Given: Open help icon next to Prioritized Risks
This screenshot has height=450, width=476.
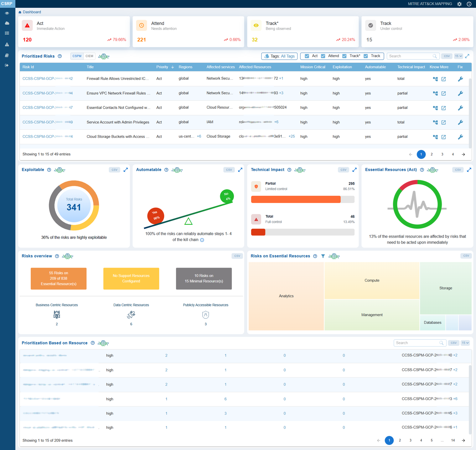Looking at the screenshot, I should [x=60, y=56].
